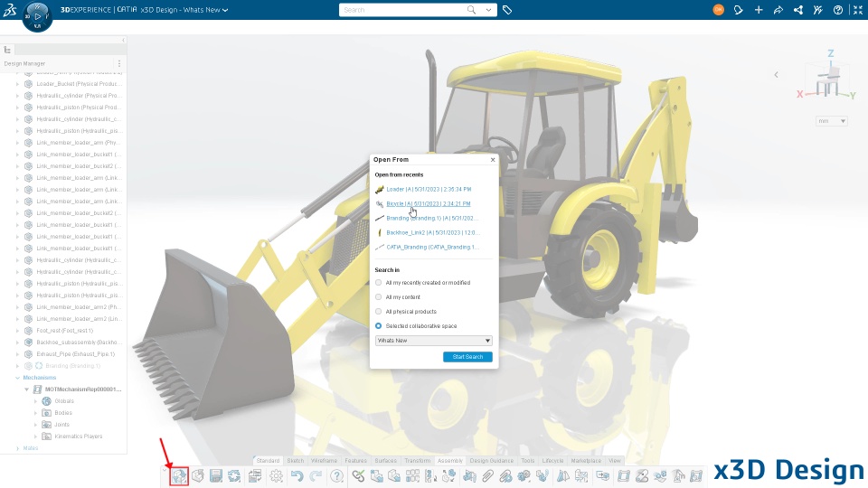Image resolution: width=868 pixels, height=488 pixels.
Task: Click the help icon in bottom toolbar
Action: (x=336, y=476)
